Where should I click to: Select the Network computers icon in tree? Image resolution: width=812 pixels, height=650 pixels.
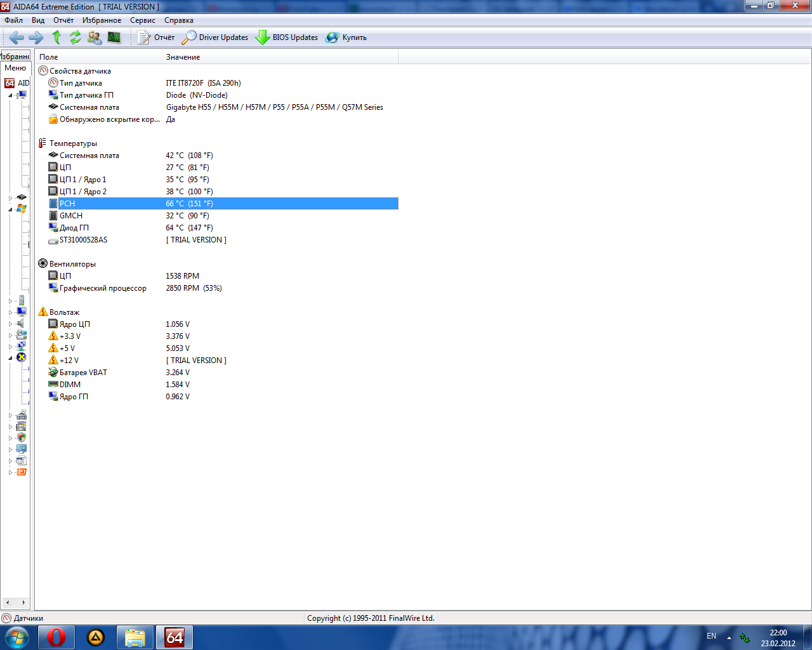coord(22,346)
